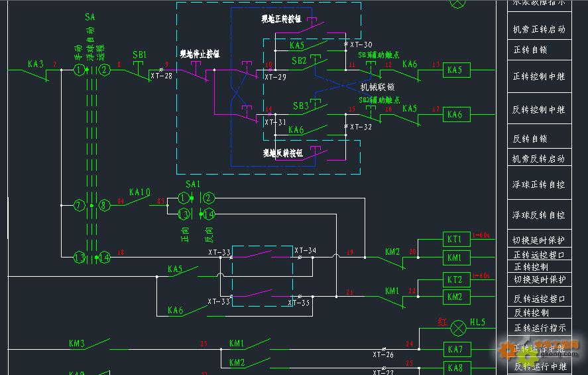Select the KA5 relay coil box
Viewport: 588px width, 375px height.
pos(456,70)
